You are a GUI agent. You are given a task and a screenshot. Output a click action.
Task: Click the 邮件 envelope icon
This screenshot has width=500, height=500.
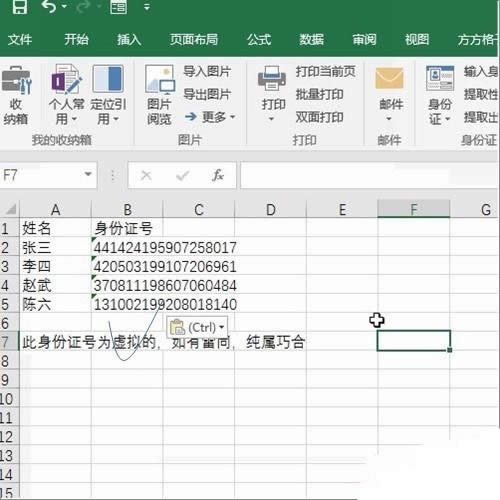click(x=389, y=79)
